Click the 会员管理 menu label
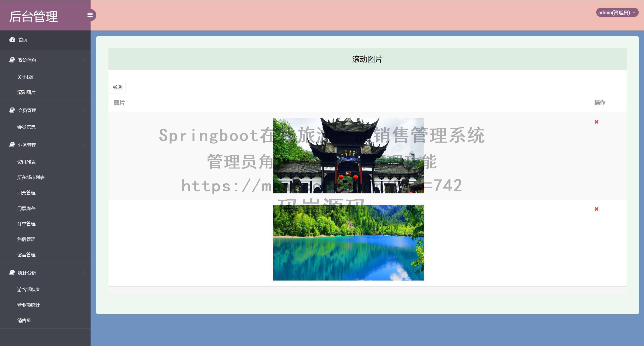 (x=27, y=110)
